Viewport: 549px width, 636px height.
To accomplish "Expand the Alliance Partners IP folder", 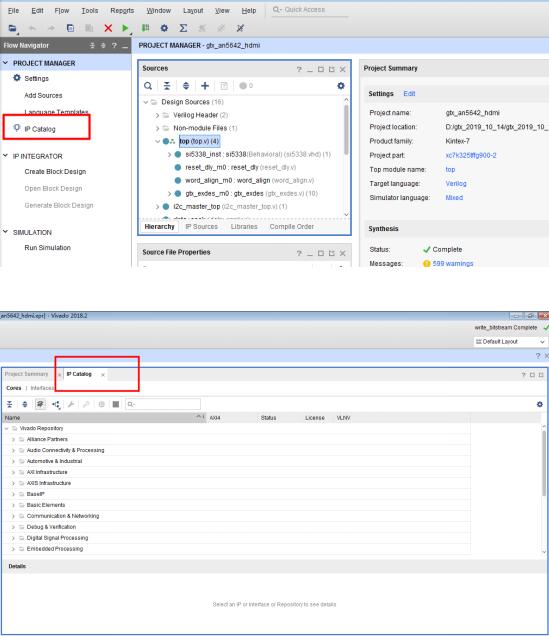I will coord(13,439).
